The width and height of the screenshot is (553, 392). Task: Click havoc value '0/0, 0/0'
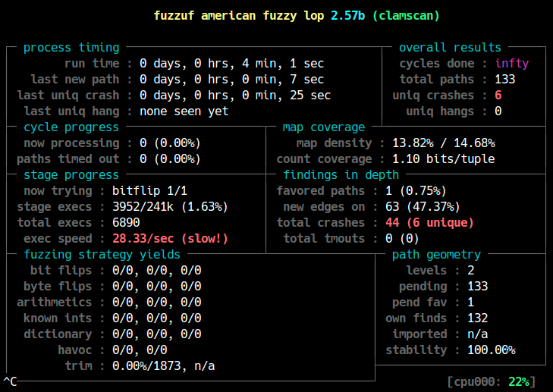pos(140,350)
